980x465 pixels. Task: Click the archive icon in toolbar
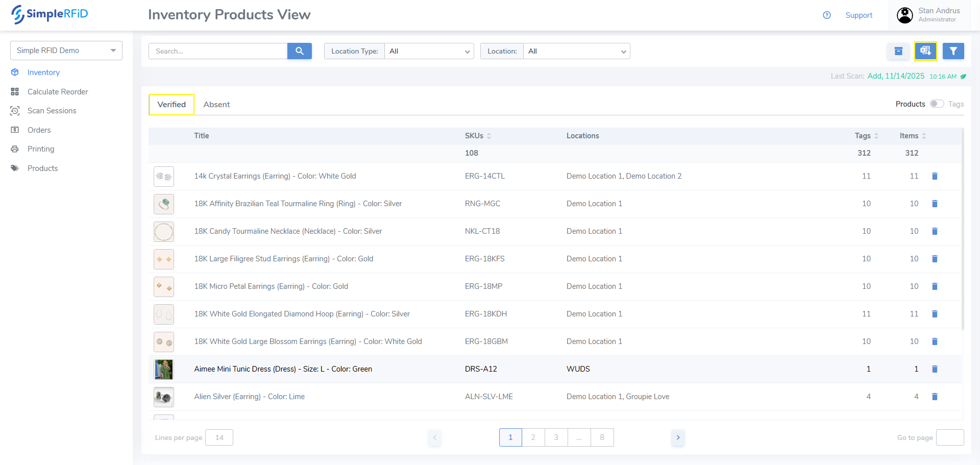tap(898, 51)
